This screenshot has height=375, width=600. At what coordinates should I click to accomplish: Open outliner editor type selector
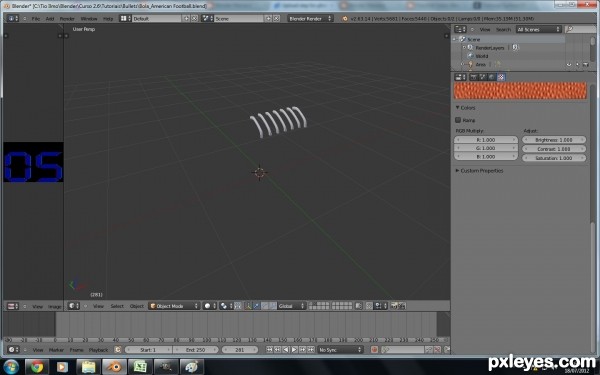coord(460,29)
